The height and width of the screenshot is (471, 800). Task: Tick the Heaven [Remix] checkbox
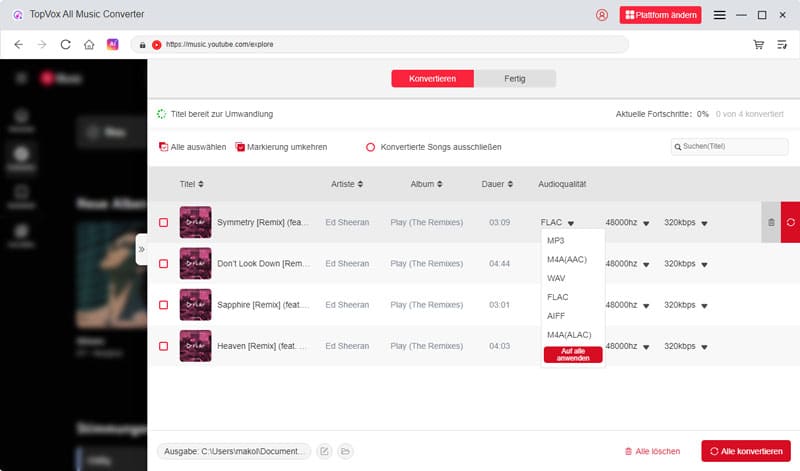(164, 346)
